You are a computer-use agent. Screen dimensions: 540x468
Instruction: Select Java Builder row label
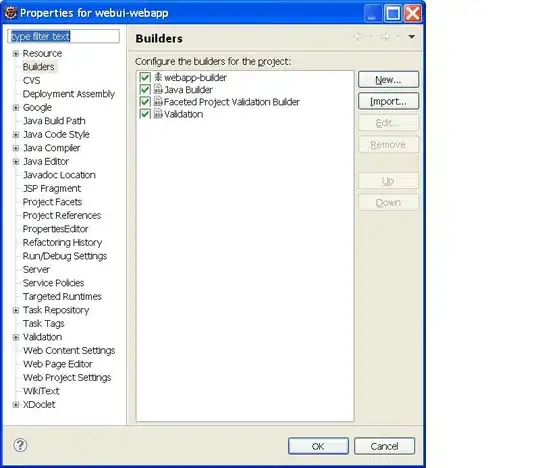click(188, 90)
